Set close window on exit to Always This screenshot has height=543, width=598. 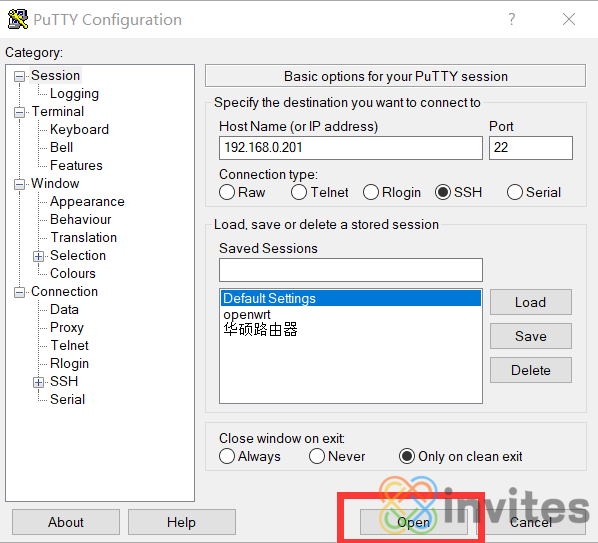pyautogui.click(x=227, y=456)
